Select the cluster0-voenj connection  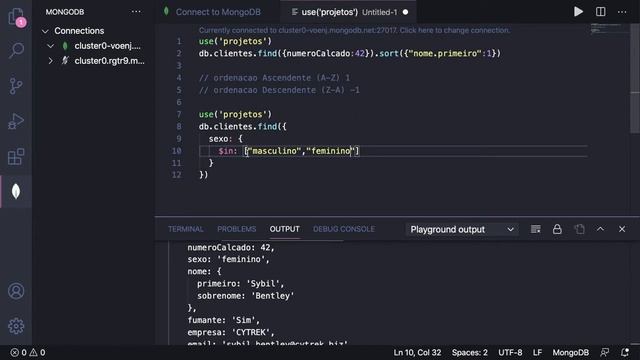107,46
